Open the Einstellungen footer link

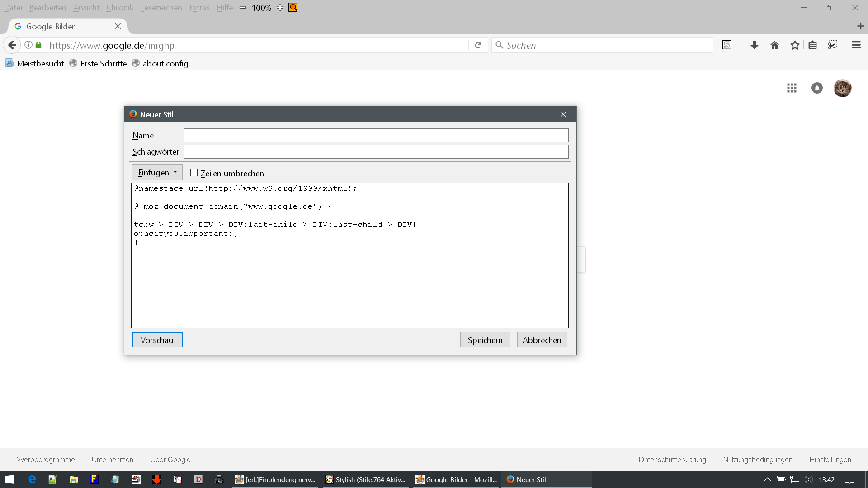[x=830, y=460]
